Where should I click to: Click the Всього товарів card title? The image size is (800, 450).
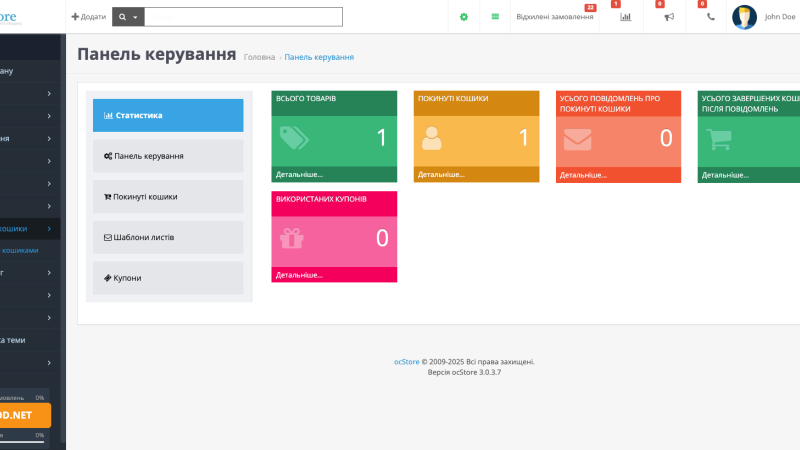click(306, 98)
